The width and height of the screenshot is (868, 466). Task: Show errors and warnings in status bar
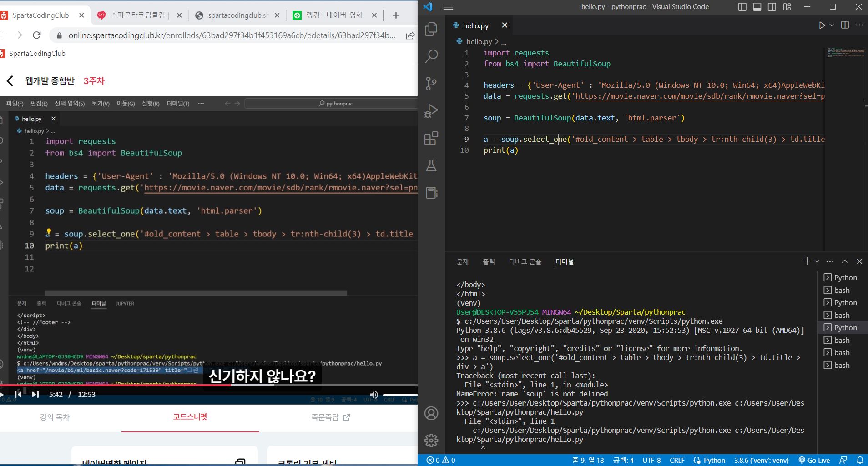pos(441,460)
